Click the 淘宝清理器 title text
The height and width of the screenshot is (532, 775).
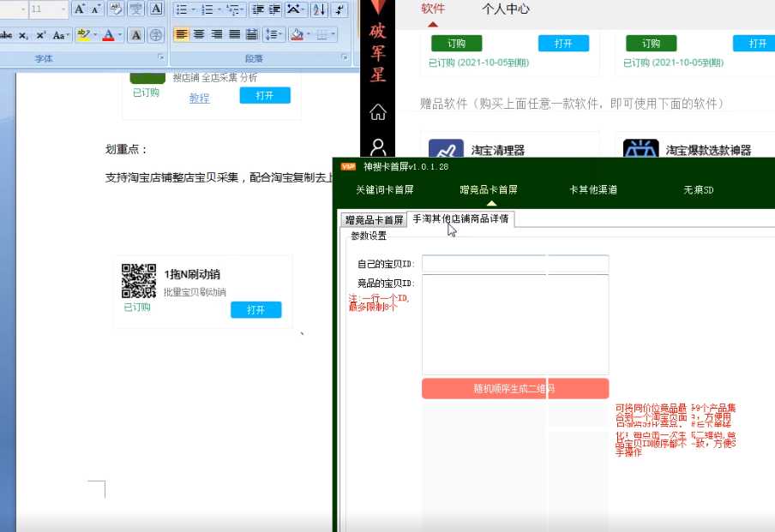(x=498, y=150)
